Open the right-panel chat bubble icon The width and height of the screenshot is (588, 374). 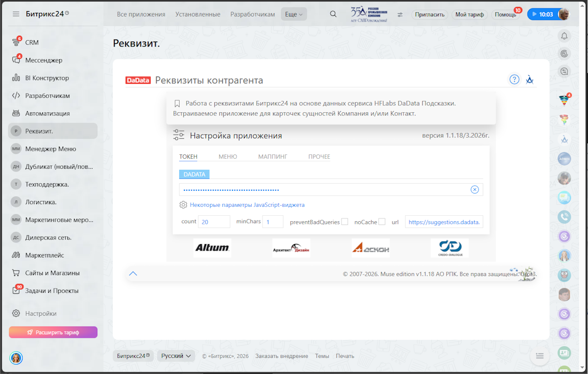tap(564, 197)
